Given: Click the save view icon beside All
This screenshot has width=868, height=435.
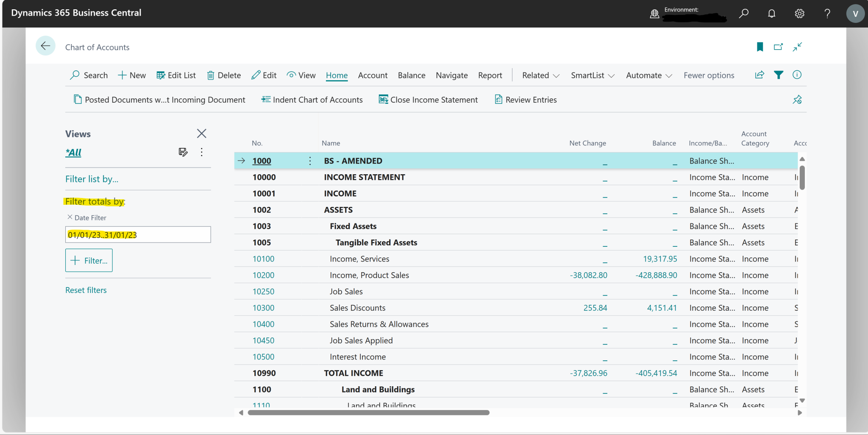Looking at the screenshot, I should (x=183, y=152).
